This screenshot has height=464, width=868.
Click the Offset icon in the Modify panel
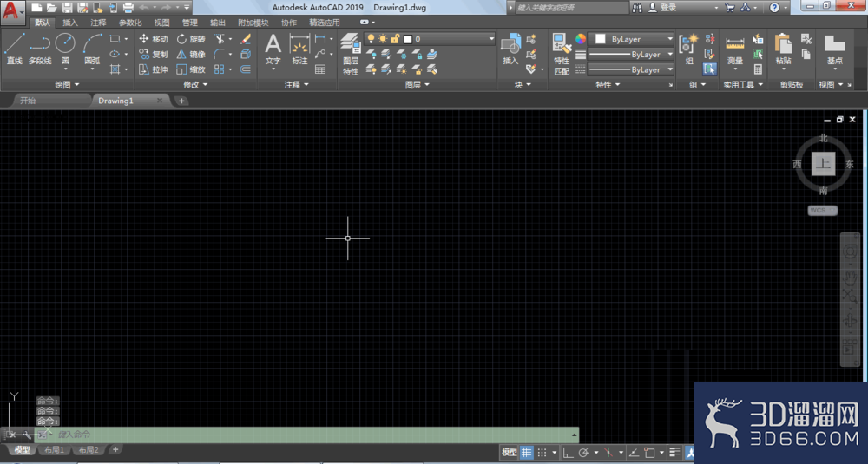tap(246, 69)
